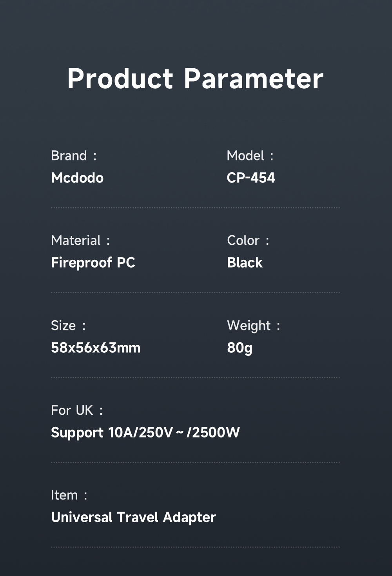Click the Universal Travel Adapter text
392x576 pixels.
coord(133,517)
